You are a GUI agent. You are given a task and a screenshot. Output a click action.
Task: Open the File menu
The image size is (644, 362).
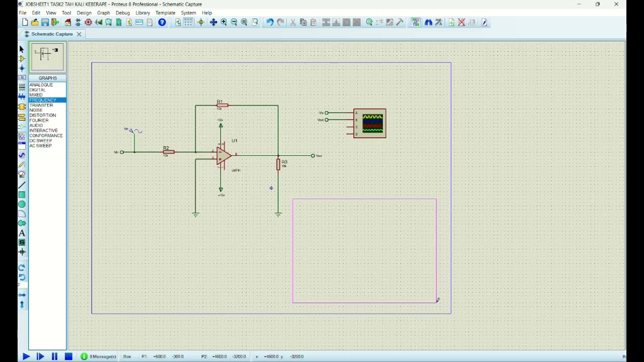23,13
